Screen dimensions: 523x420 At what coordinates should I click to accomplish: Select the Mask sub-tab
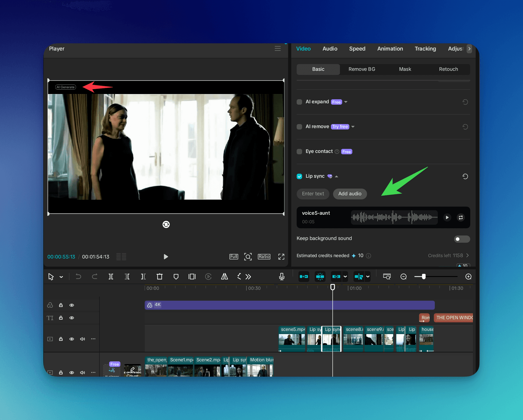coord(405,69)
